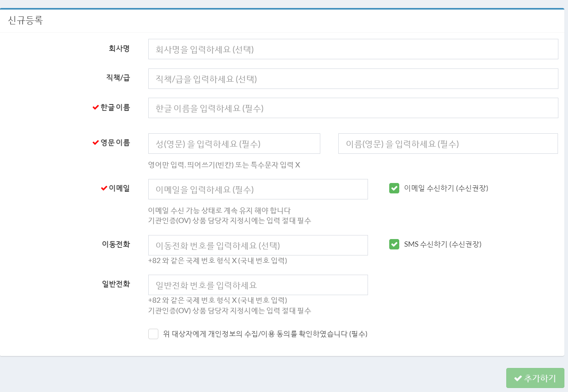Click the 이름(영문) first name field

click(448, 144)
